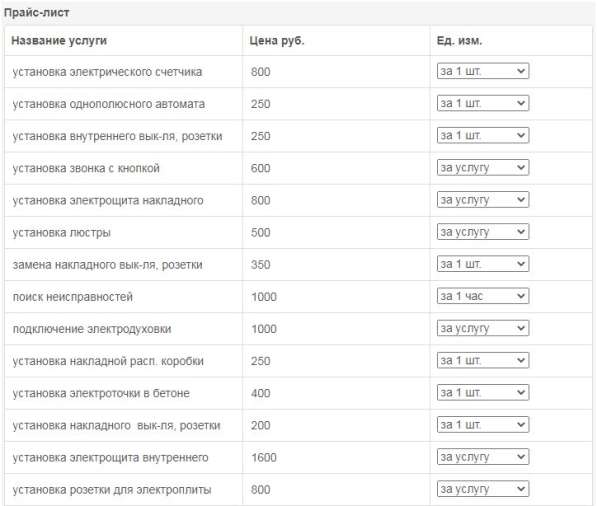Click the Прайс-лист title
597x506 pixels.
point(37,13)
